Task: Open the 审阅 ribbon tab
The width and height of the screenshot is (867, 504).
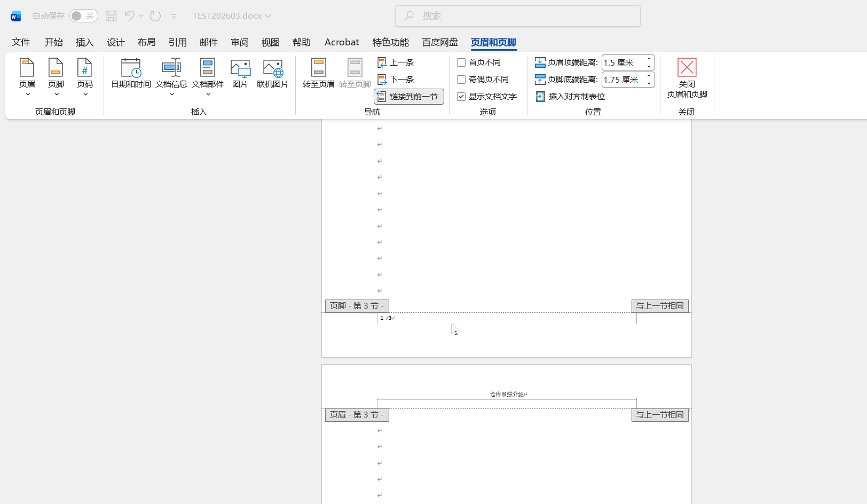Action: pyautogui.click(x=240, y=42)
